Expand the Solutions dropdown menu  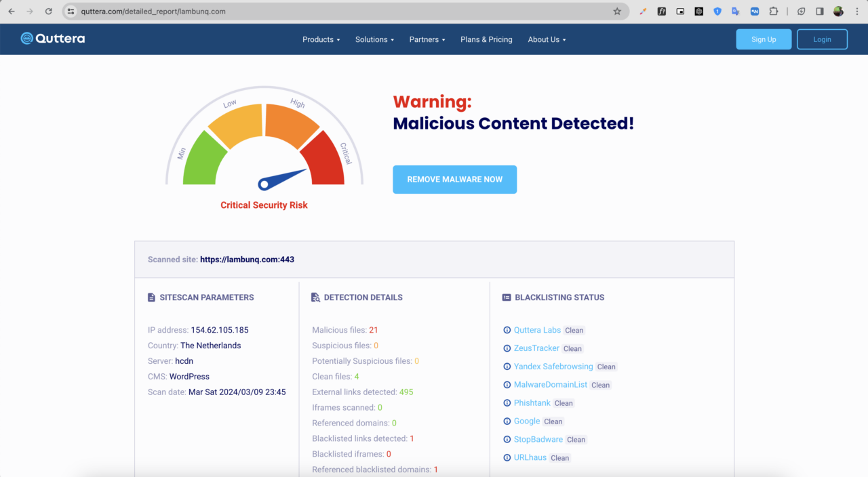pyautogui.click(x=374, y=39)
